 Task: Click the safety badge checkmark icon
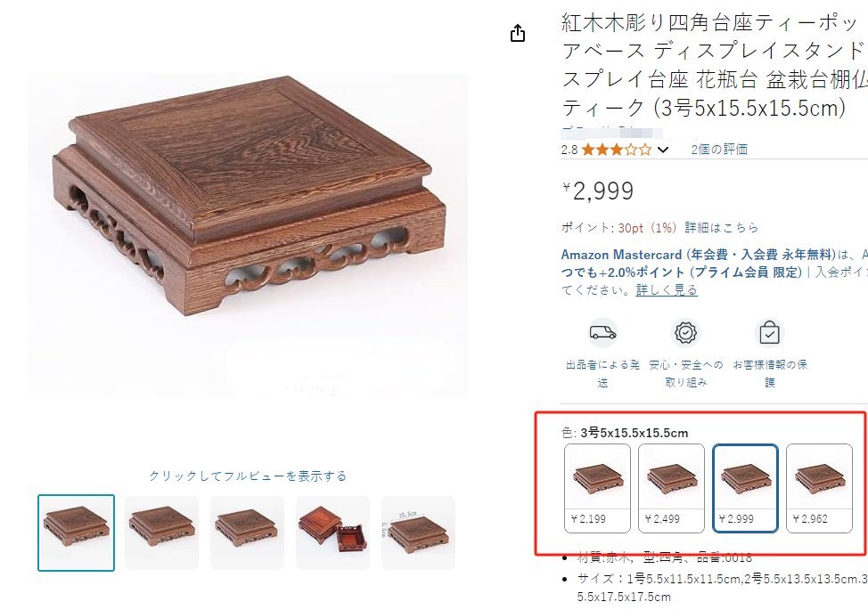tap(686, 333)
